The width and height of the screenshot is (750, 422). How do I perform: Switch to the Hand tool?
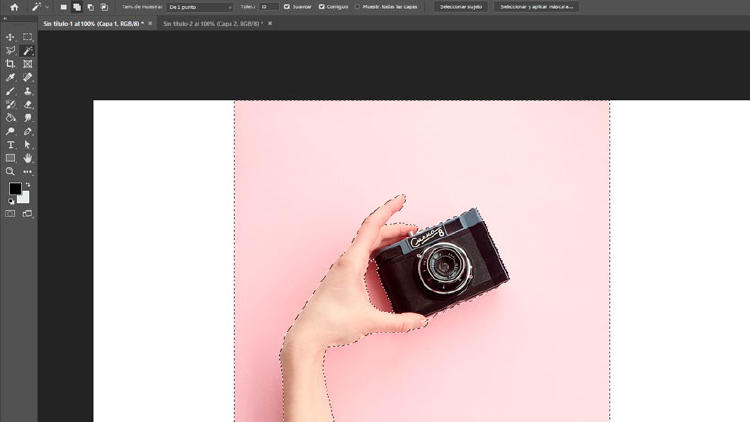[x=28, y=158]
